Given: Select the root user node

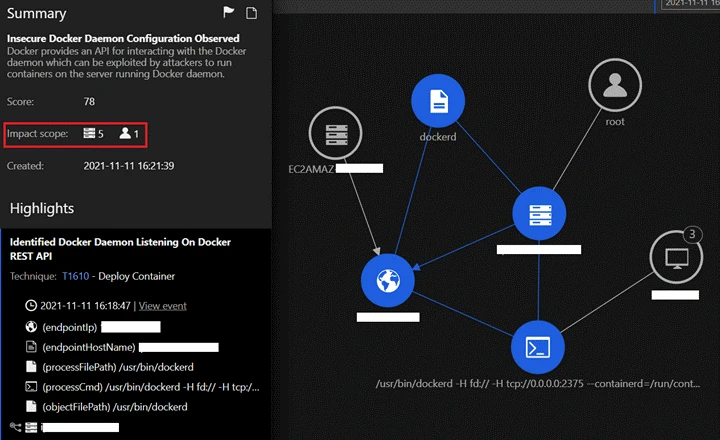Looking at the screenshot, I should [x=614, y=86].
